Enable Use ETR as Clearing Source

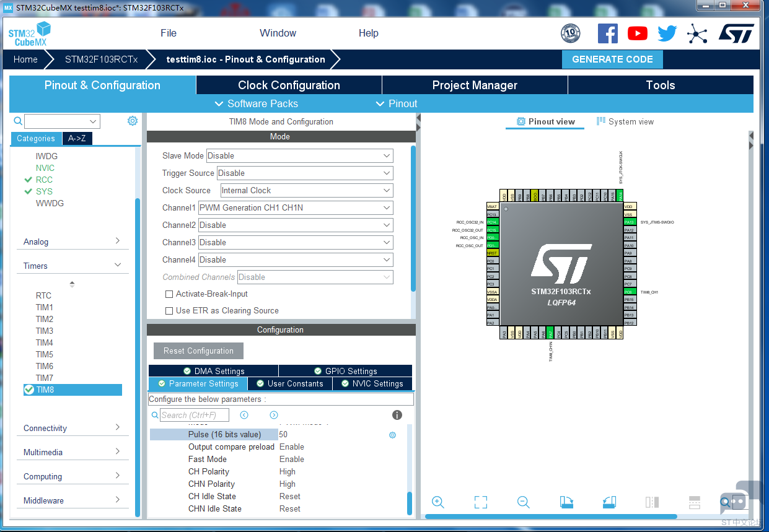coord(169,311)
